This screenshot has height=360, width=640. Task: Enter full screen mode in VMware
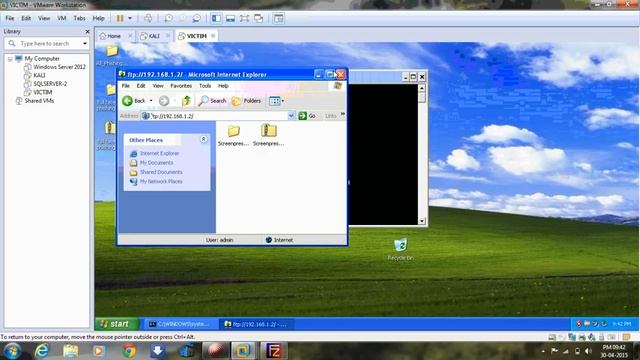pos(244,18)
